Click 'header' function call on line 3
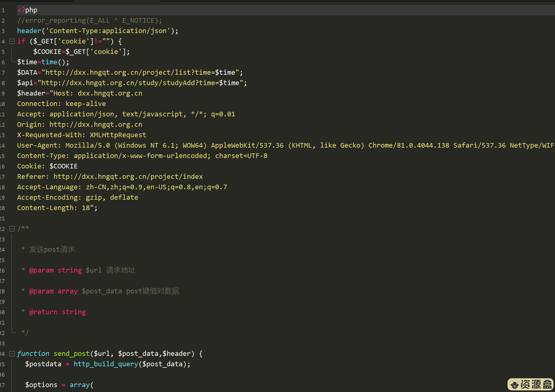 (29, 31)
